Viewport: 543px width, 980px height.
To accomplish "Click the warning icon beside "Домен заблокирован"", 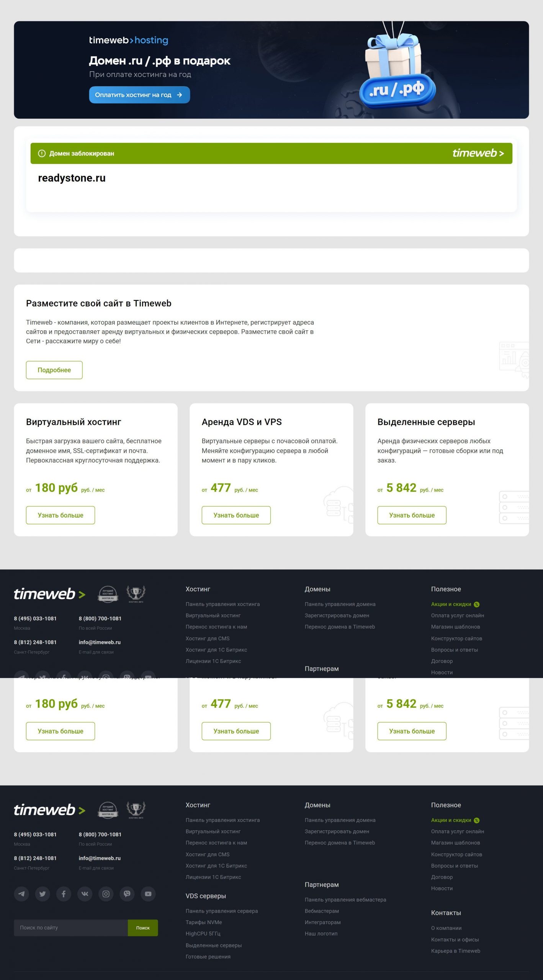I will pyautogui.click(x=42, y=154).
